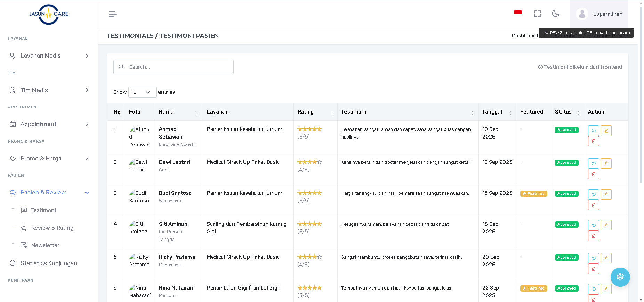Toggle dark mode with the moon icon

tap(555, 14)
